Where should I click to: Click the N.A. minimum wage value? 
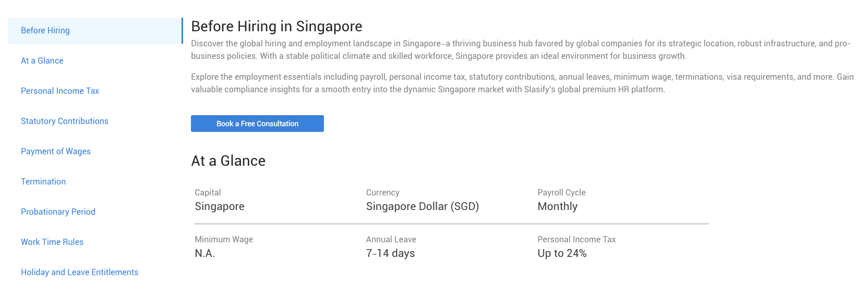click(x=205, y=253)
